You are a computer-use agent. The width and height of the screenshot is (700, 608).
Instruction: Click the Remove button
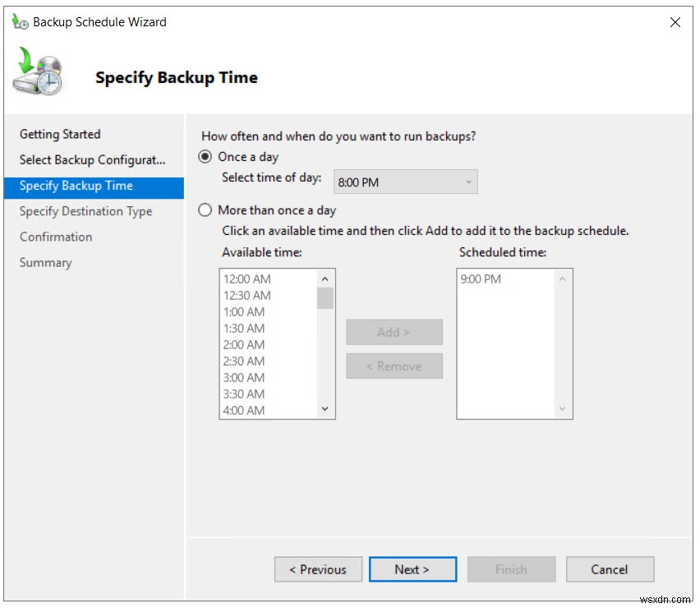tap(394, 366)
